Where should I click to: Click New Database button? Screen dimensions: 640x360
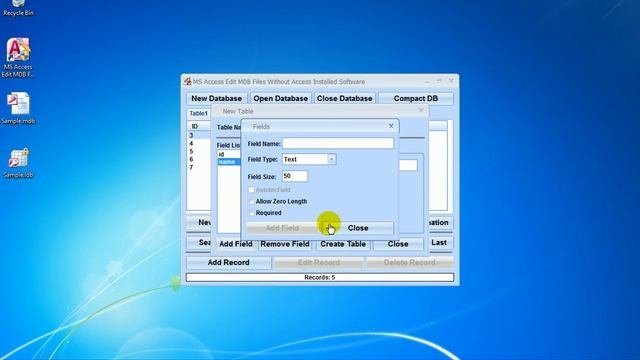[216, 98]
